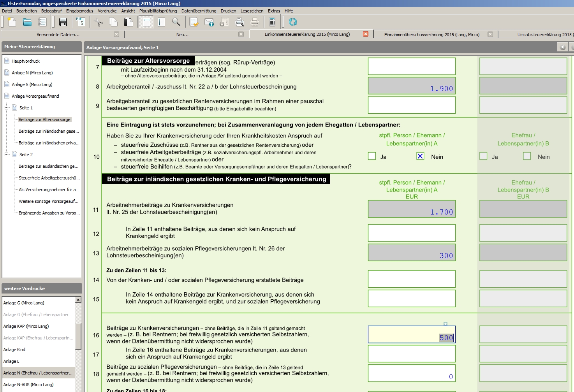
Task: Select Hauptvordruck in tree
Action: pos(26,61)
